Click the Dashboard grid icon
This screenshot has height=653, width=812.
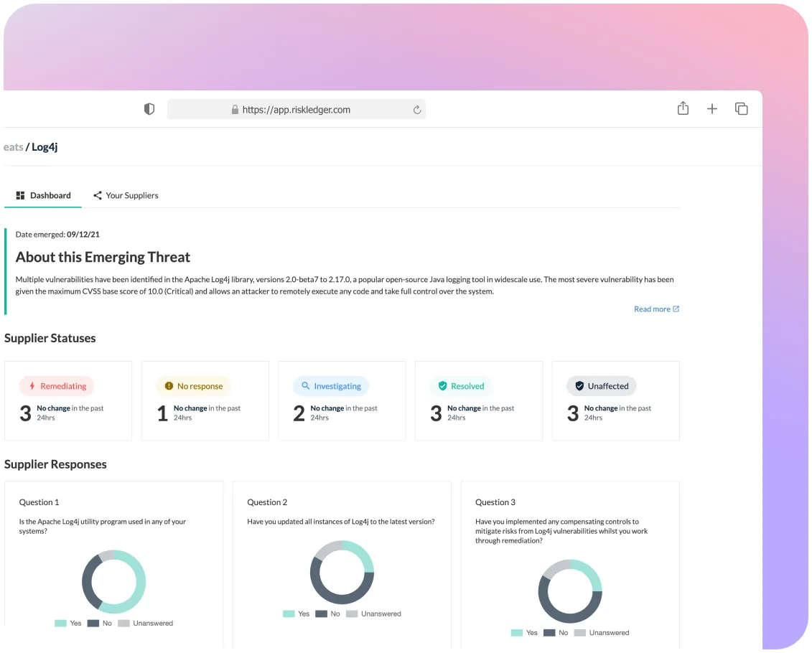(x=20, y=196)
